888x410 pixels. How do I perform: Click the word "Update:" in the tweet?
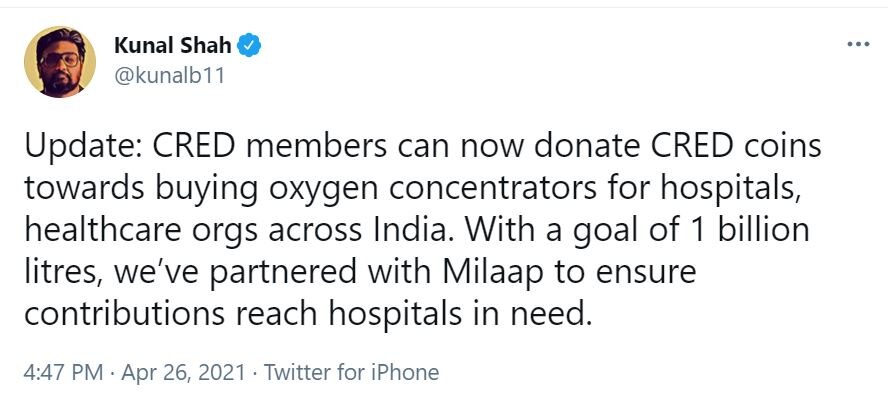click(84, 148)
